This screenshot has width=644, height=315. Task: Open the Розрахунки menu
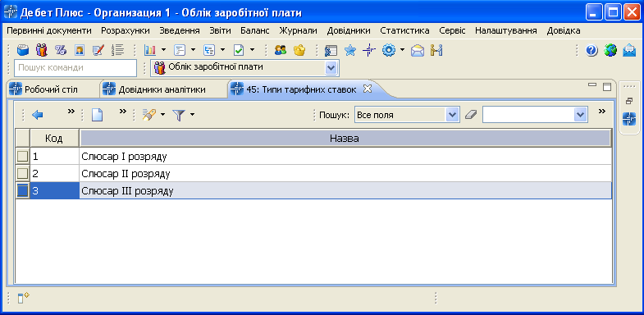click(126, 30)
